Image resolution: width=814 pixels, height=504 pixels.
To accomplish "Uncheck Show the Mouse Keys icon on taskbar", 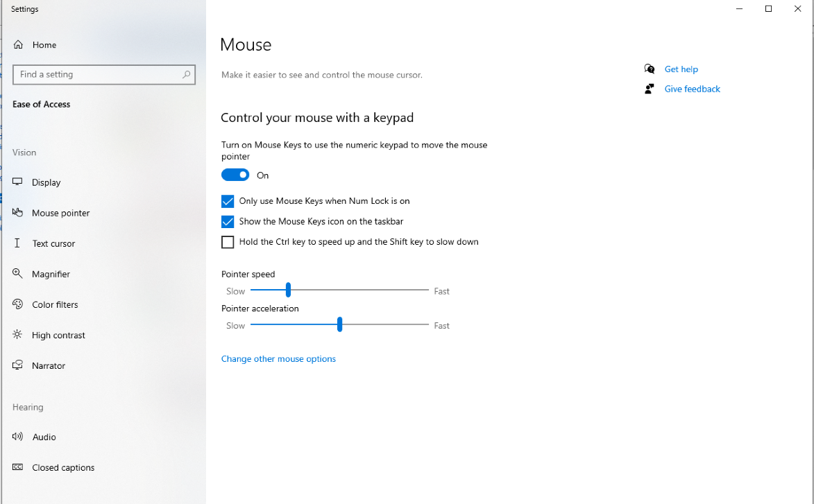I will (228, 222).
